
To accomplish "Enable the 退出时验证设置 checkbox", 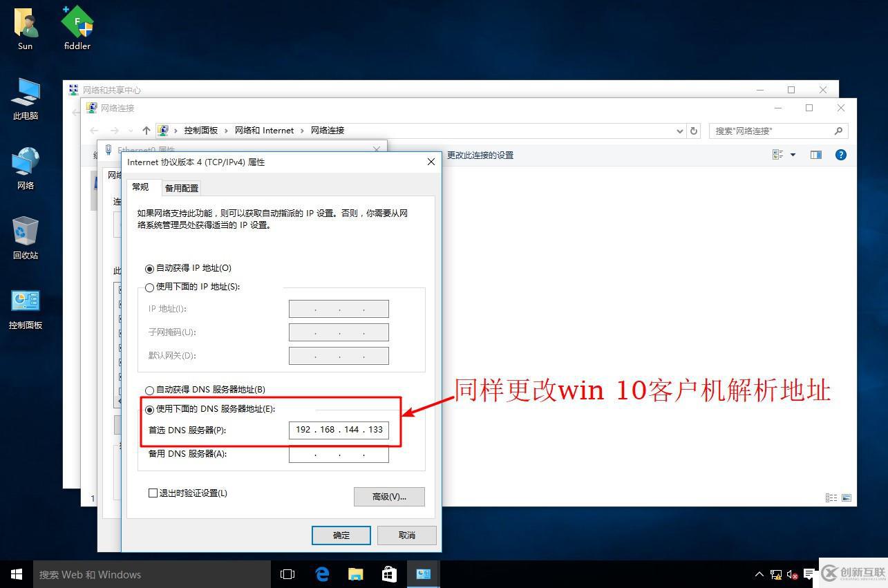I will 153,493.
